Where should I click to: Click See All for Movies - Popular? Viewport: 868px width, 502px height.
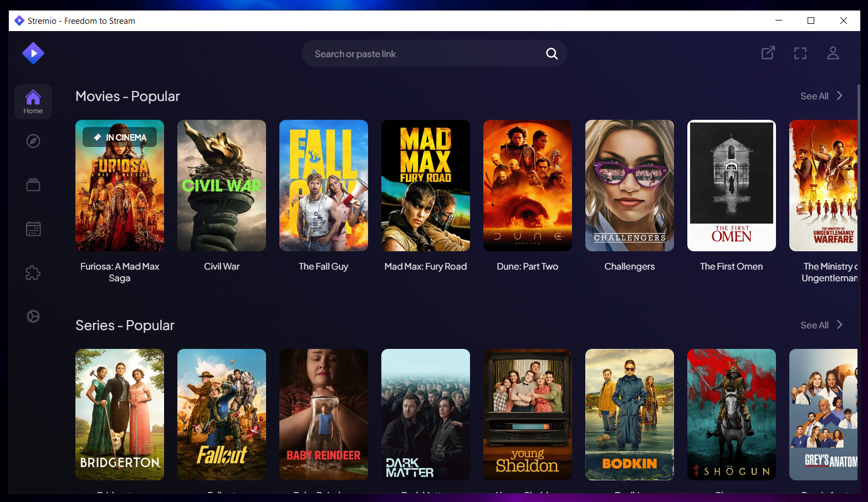pyautogui.click(x=821, y=96)
